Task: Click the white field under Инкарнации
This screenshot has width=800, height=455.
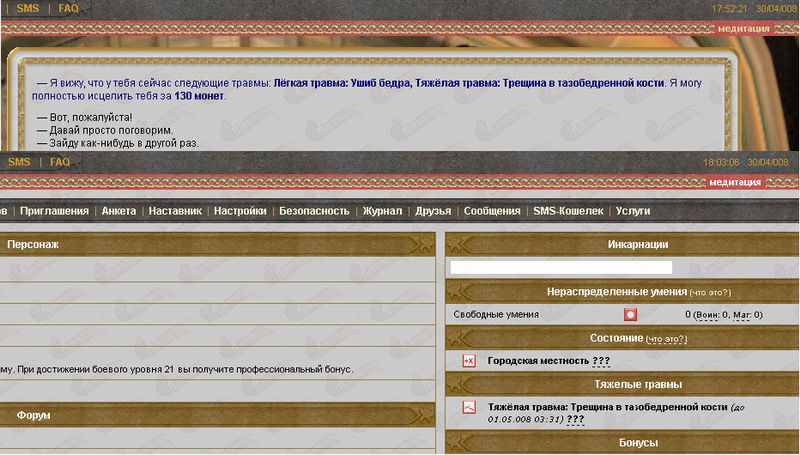Action: coord(561,267)
